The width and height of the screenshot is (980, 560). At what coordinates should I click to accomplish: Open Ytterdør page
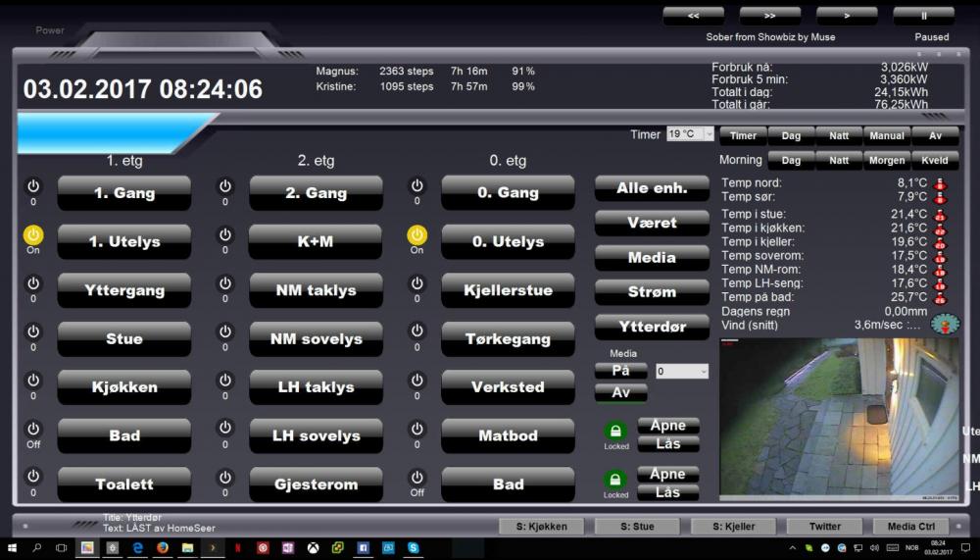coord(652,327)
